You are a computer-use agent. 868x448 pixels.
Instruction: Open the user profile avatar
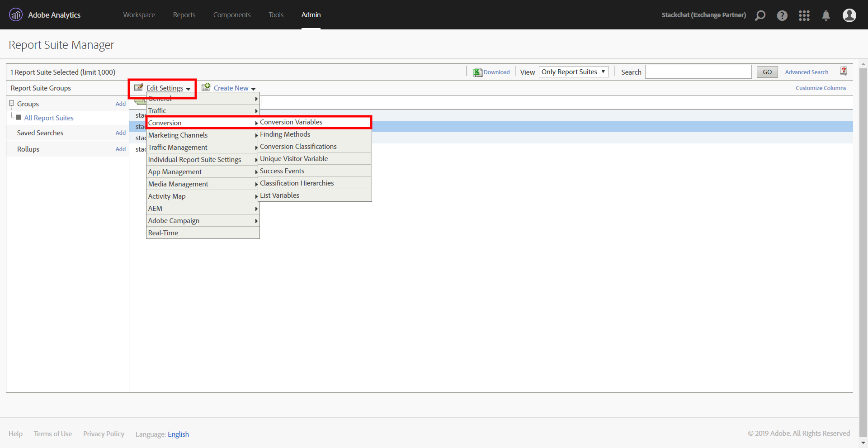tap(849, 15)
